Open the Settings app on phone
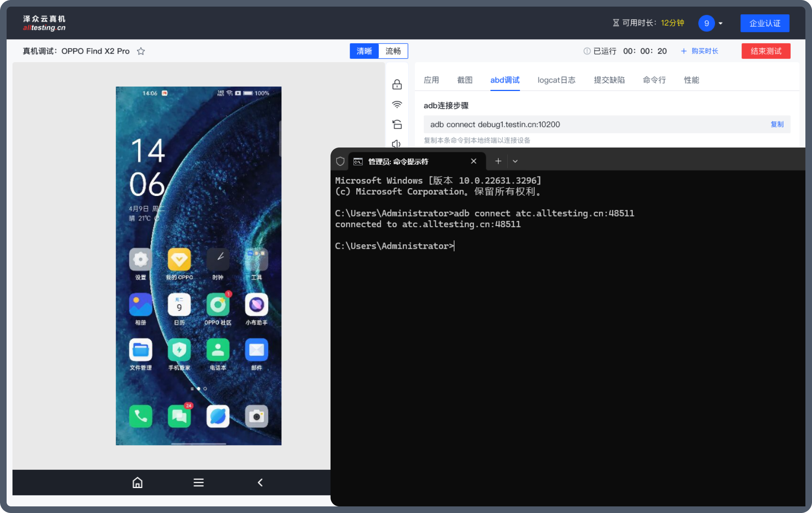Image resolution: width=812 pixels, height=513 pixels. (140, 260)
